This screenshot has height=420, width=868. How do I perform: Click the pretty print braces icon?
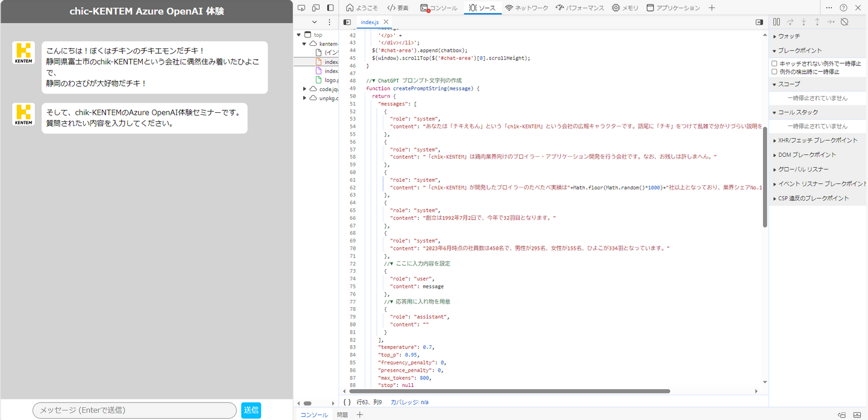(x=347, y=402)
